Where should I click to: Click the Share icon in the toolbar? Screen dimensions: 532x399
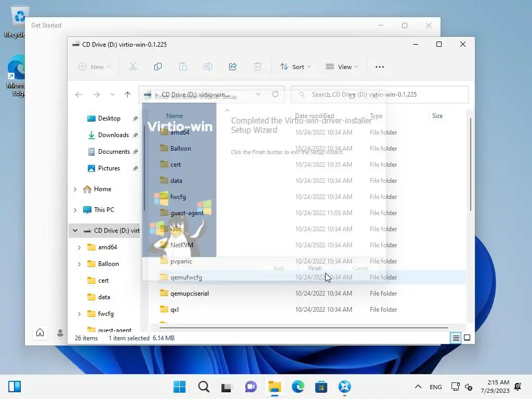(x=233, y=67)
